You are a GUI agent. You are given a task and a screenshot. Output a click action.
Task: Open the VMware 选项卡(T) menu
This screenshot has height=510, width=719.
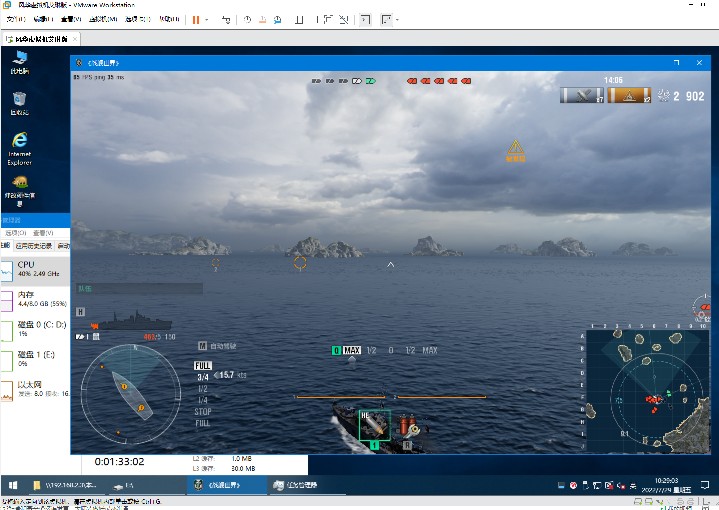click(x=138, y=19)
